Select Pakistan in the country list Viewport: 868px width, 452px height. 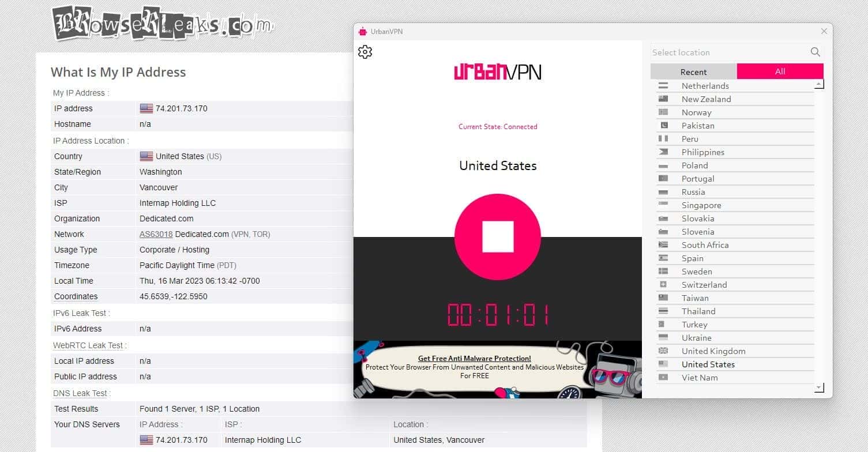tap(735, 126)
